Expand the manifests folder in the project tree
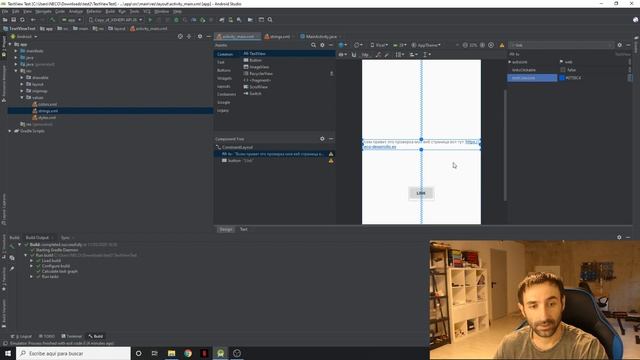This screenshot has width=640, height=360. (x=16, y=51)
